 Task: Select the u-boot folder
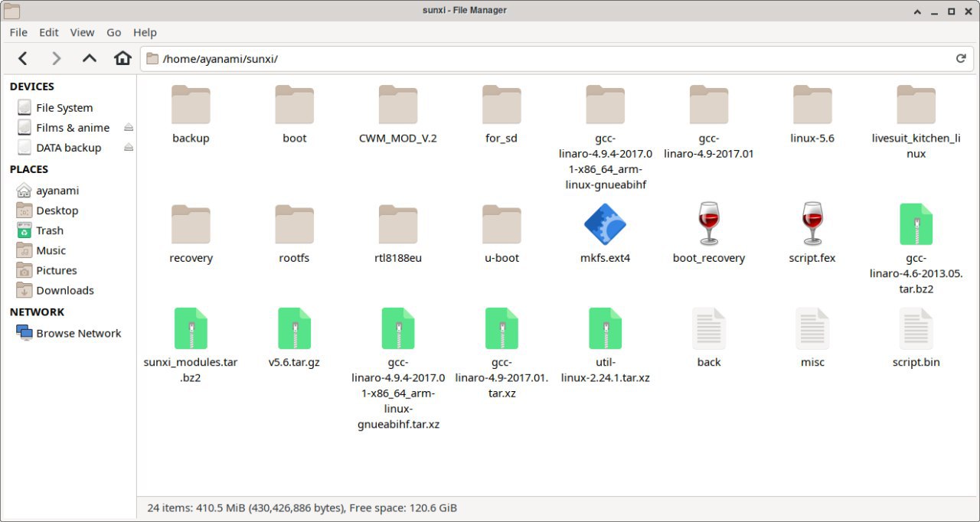(x=501, y=234)
